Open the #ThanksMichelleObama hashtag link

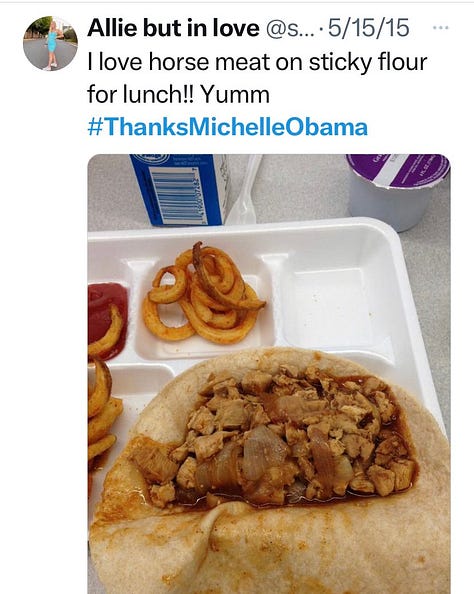[227, 127]
